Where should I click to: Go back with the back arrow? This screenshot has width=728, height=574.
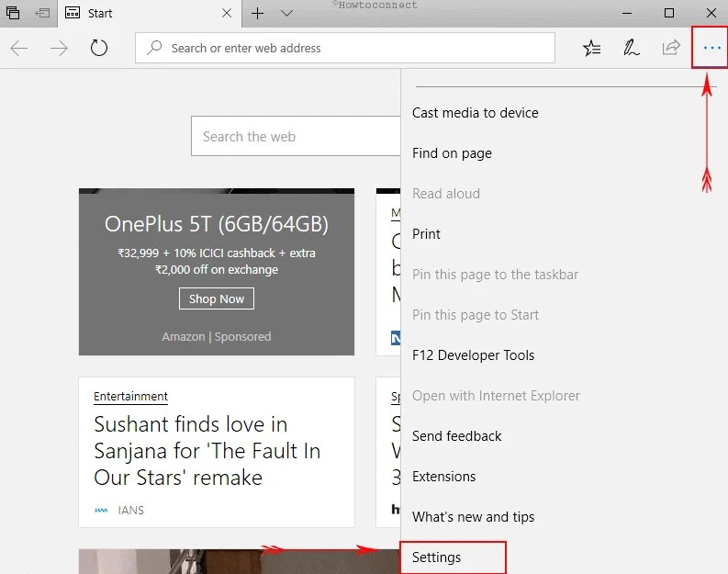click(x=19, y=48)
